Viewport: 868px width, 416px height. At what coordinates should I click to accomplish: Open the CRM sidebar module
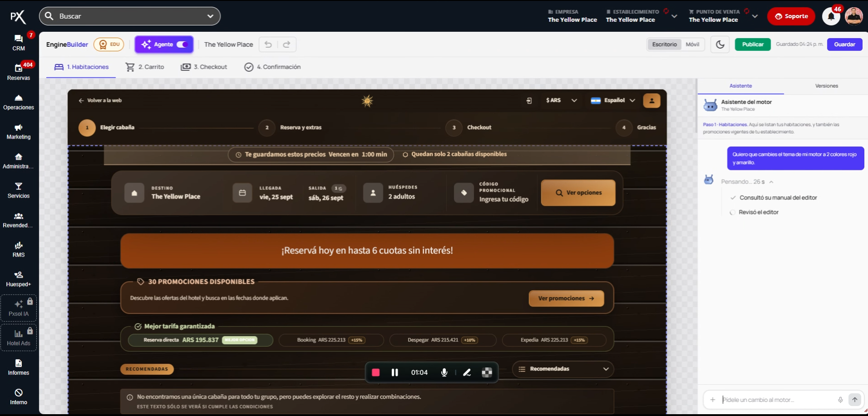[x=19, y=43]
